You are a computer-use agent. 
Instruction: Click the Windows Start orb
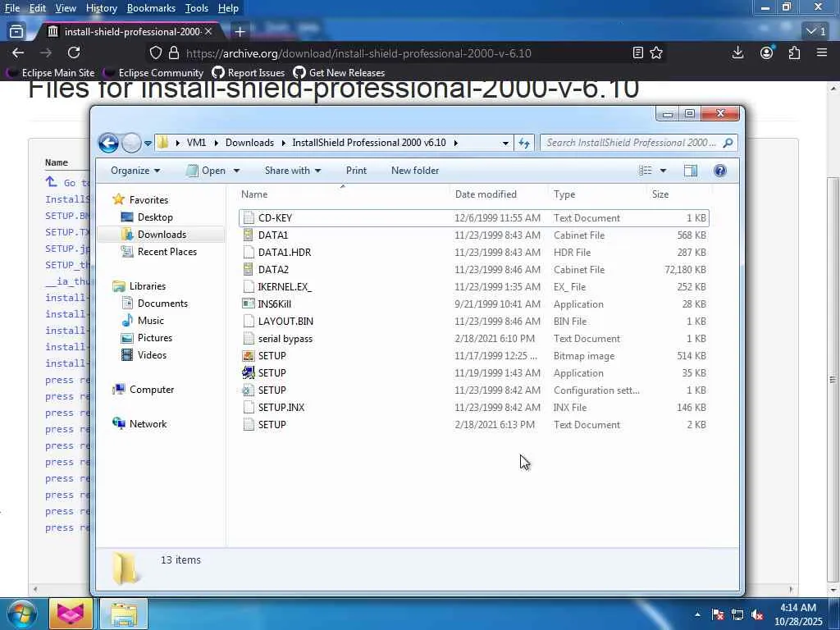point(22,614)
